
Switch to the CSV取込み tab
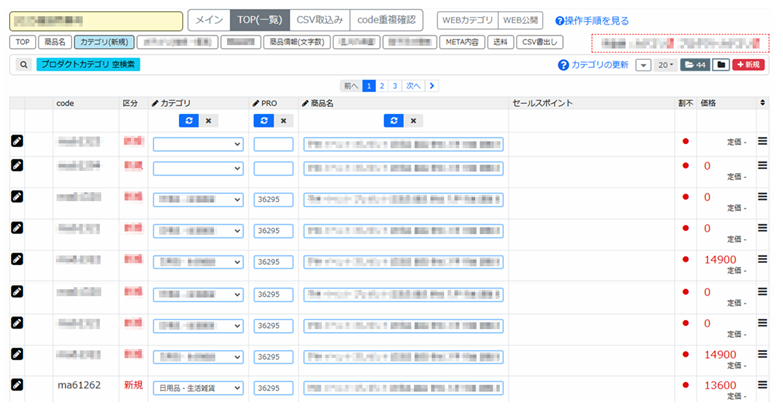tap(319, 20)
